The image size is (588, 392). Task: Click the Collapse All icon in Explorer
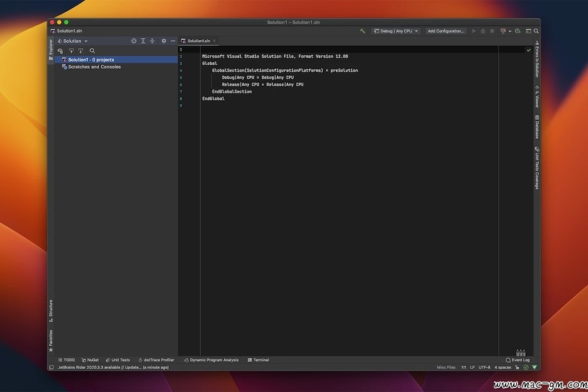click(152, 41)
